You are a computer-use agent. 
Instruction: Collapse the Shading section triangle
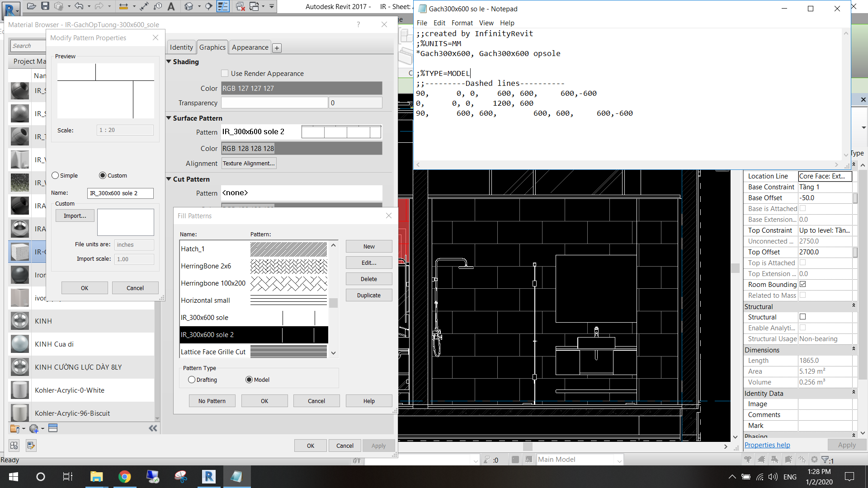[x=169, y=61]
